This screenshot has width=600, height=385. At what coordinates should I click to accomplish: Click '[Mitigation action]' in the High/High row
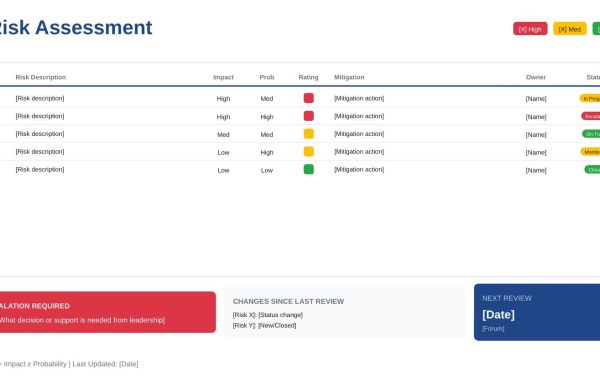[x=359, y=116]
